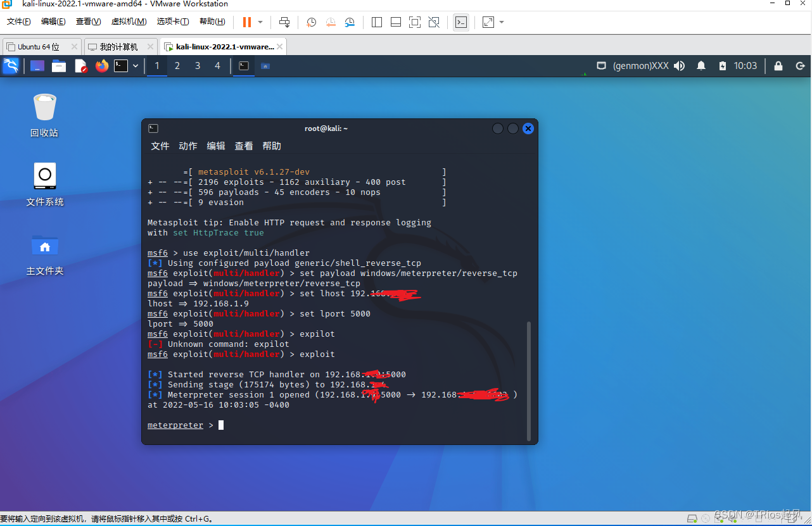This screenshot has width=812, height=526.
Task: Open the terminal's 文件 menu
Action: [160, 146]
